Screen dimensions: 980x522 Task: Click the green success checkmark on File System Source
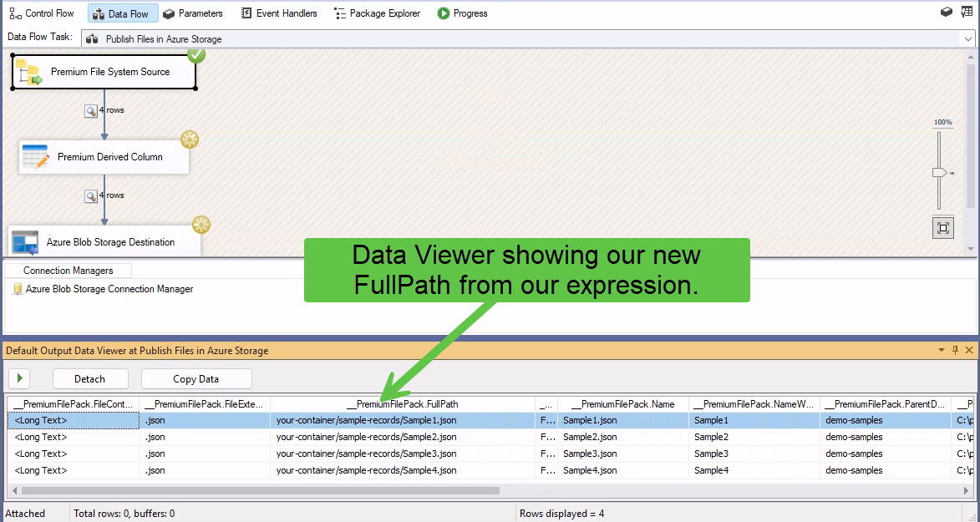196,55
